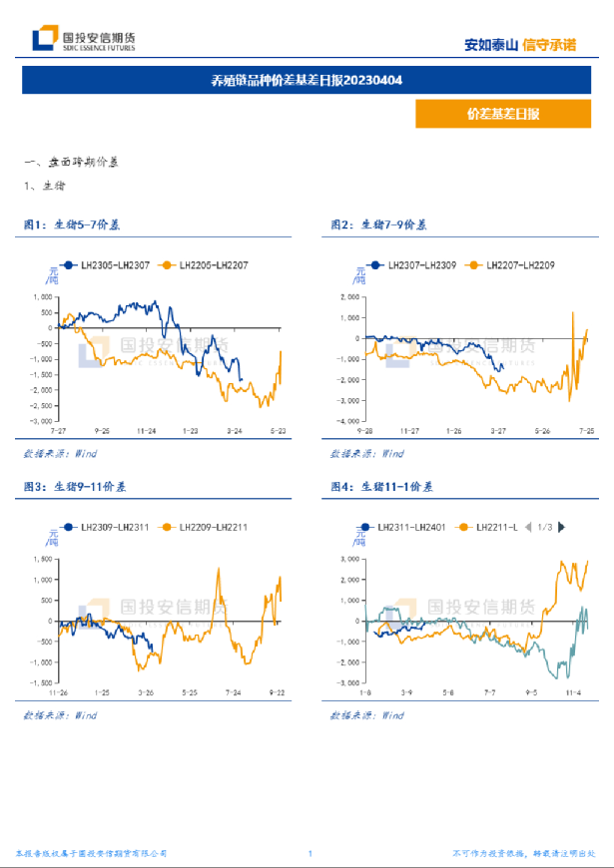Go to previous legend page in chart 4
The width and height of the screenshot is (614, 868).
(x=529, y=526)
